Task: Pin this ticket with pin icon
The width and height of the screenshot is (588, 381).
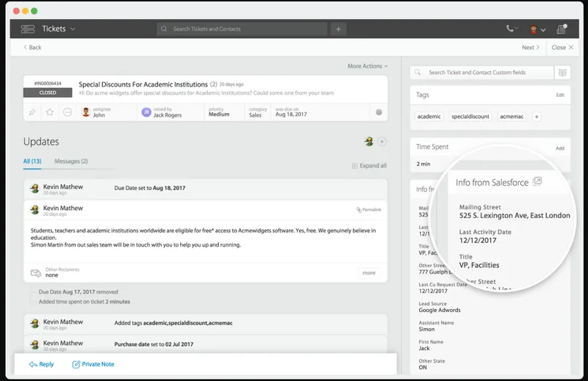Action: [32, 112]
